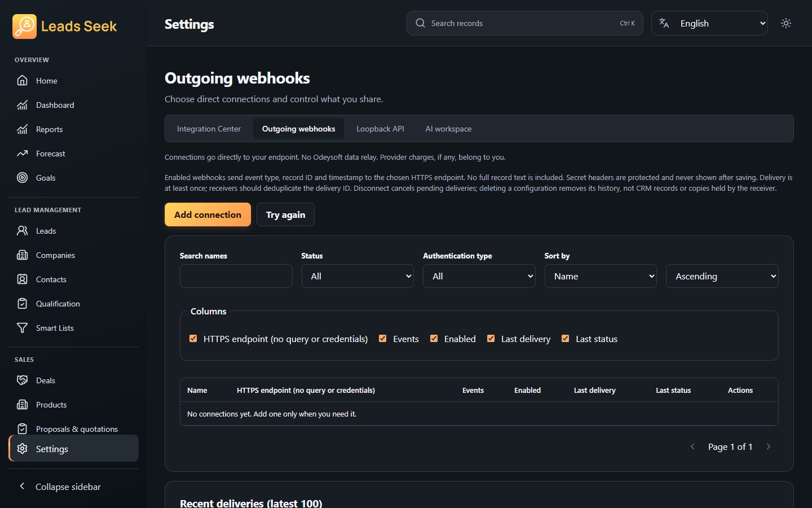This screenshot has width=812, height=508.
Task: Click the Deals handshake icon
Action: pos(22,380)
